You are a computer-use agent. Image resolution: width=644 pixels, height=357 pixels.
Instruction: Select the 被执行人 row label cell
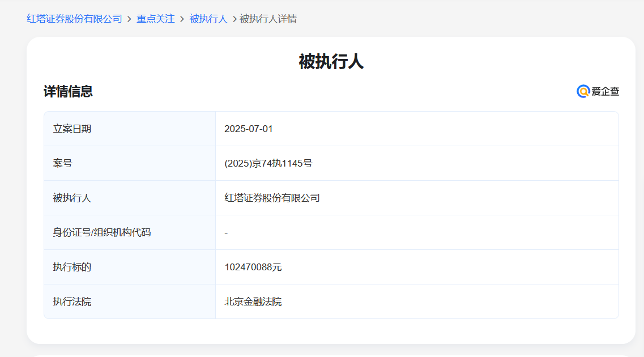click(130, 198)
